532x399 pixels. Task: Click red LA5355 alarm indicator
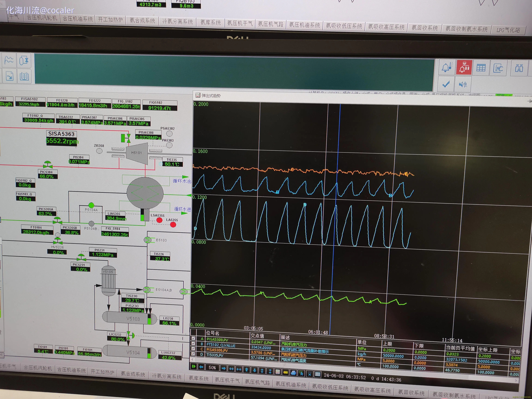click(173, 225)
